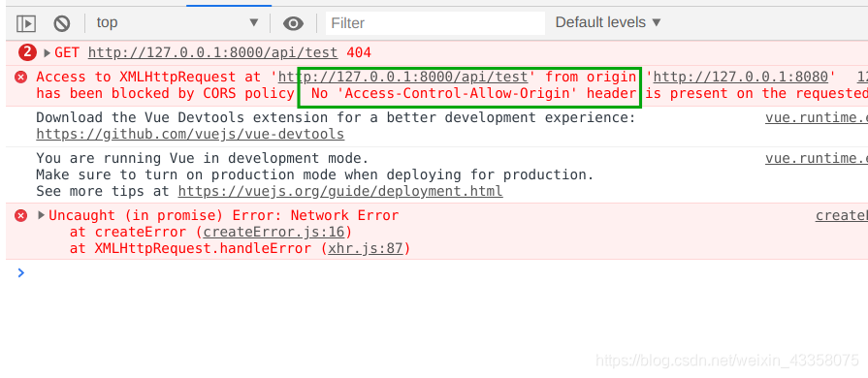Image resolution: width=868 pixels, height=378 pixels.
Task: Select 'at XMLHttpRequest.handleError' stack line text
Action: 190,249
